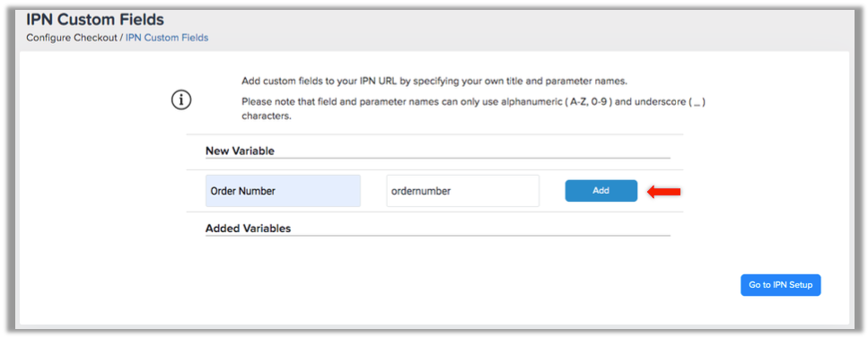Viewport: 868px width, 338px height.
Task: Select the Added Variables section heading
Action: point(248,228)
